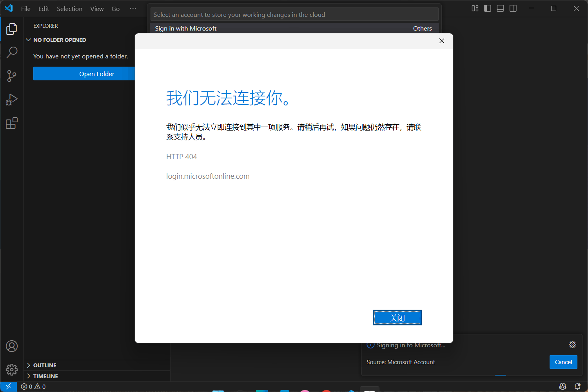The height and width of the screenshot is (392, 588).
Task: Open the Search view icon
Action: tap(12, 52)
